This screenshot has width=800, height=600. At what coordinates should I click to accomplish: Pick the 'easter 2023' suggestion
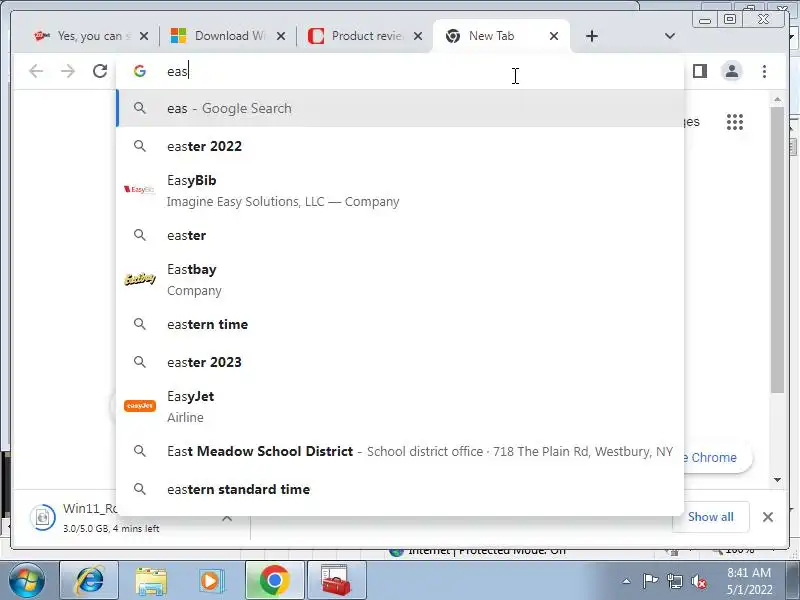[x=401, y=362]
